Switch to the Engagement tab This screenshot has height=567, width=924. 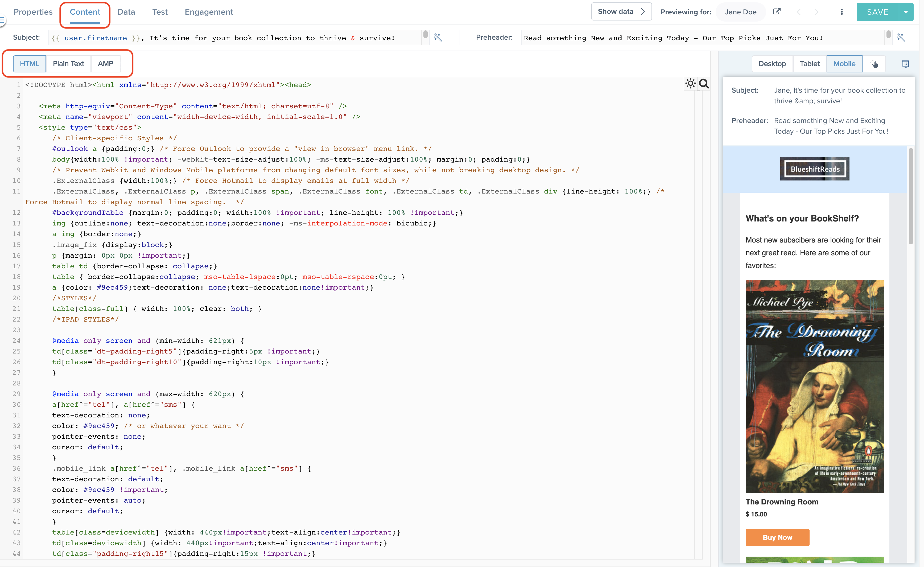tap(208, 12)
